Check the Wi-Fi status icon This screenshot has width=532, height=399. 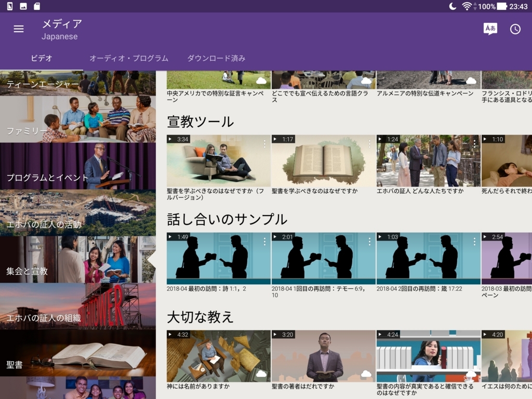(x=467, y=6)
